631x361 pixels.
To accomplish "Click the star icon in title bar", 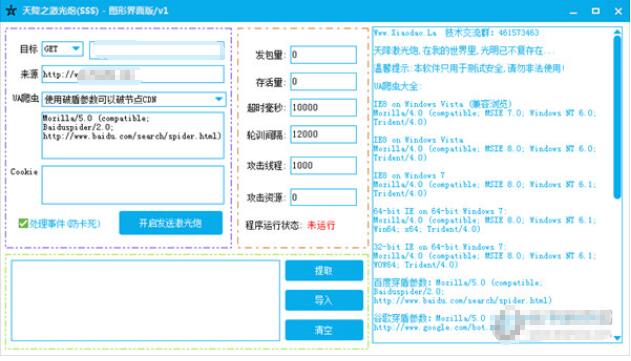I will point(11,10).
